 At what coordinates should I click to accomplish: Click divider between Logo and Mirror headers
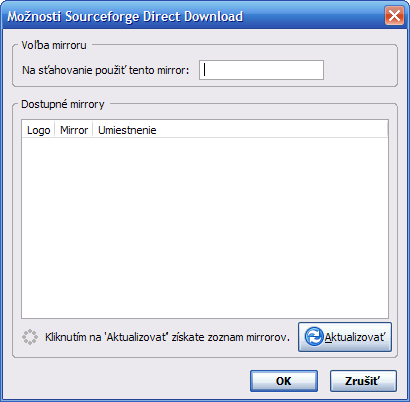pos(55,130)
